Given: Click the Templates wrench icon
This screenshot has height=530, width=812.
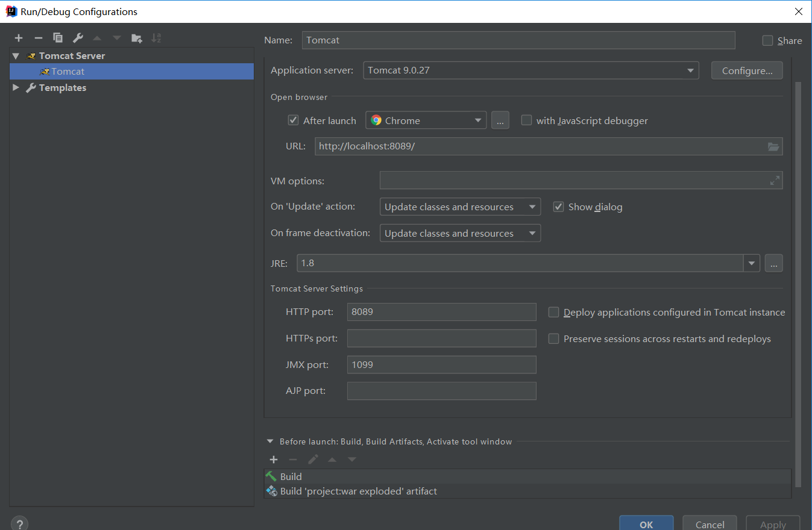Looking at the screenshot, I should 31,88.
